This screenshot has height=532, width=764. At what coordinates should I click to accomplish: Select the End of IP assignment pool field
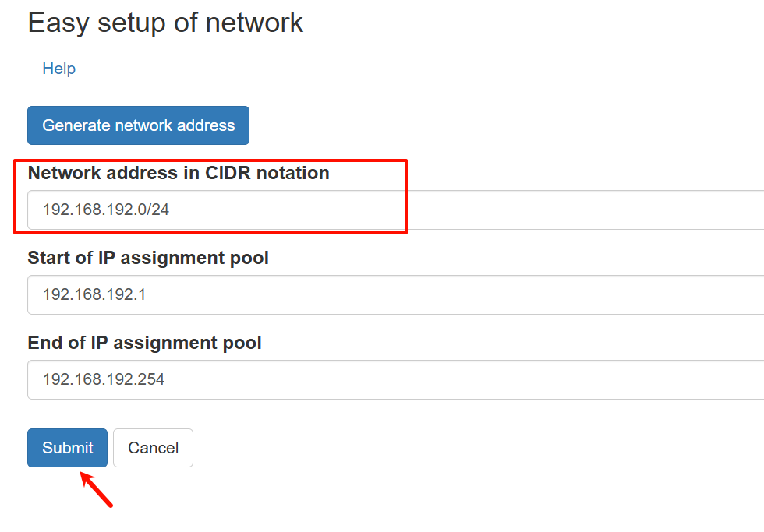click(390, 379)
